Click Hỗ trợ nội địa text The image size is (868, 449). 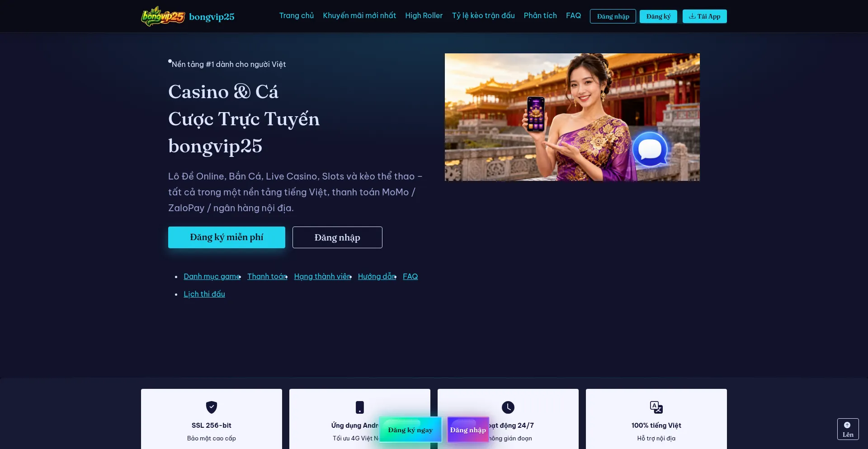click(656, 438)
